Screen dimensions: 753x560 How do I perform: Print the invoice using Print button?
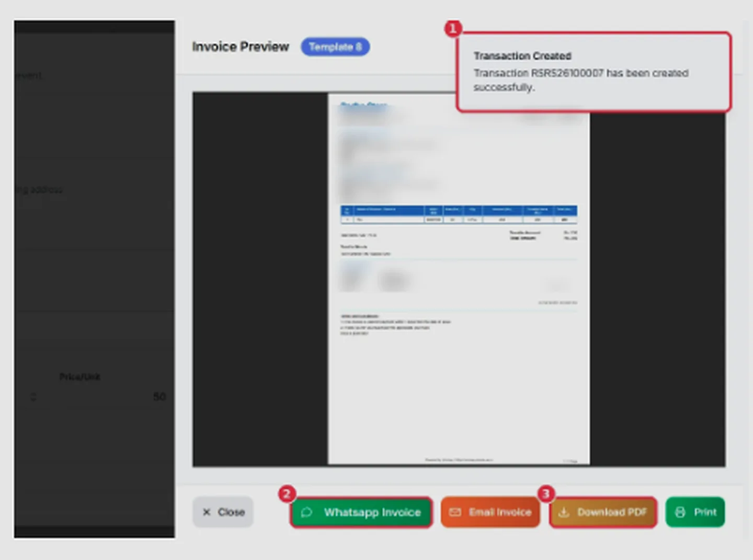pos(695,512)
